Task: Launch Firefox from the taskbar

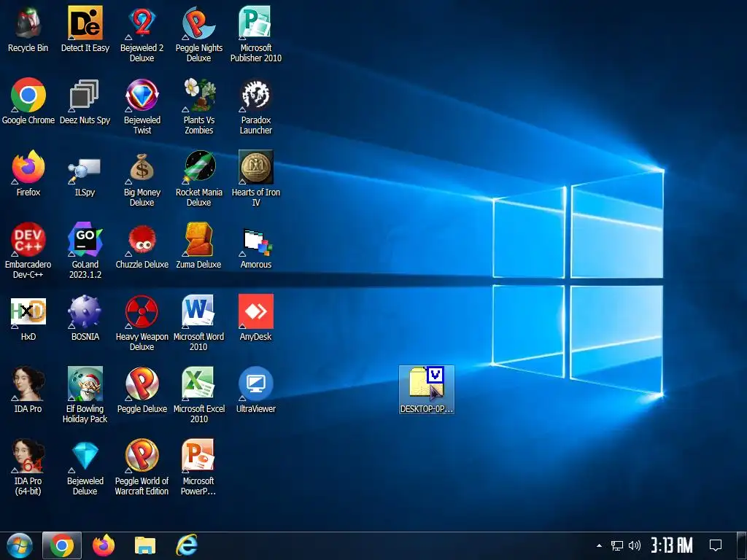Action: (104, 545)
